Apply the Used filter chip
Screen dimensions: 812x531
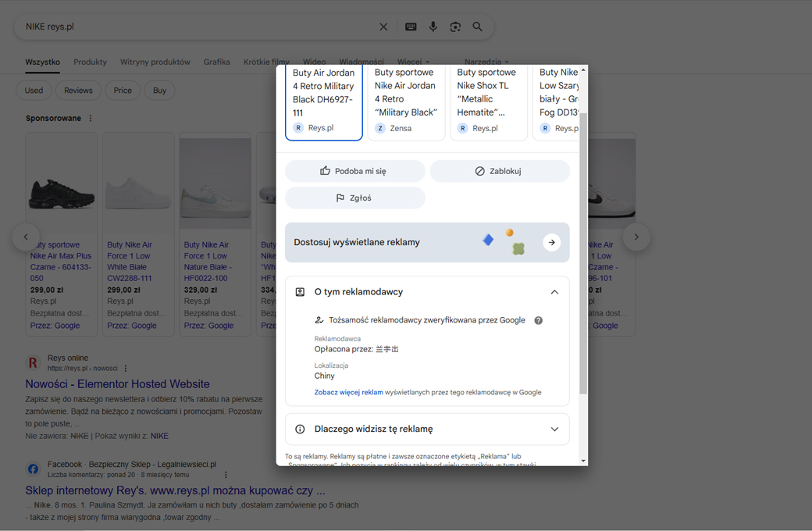(x=34, y=90)
